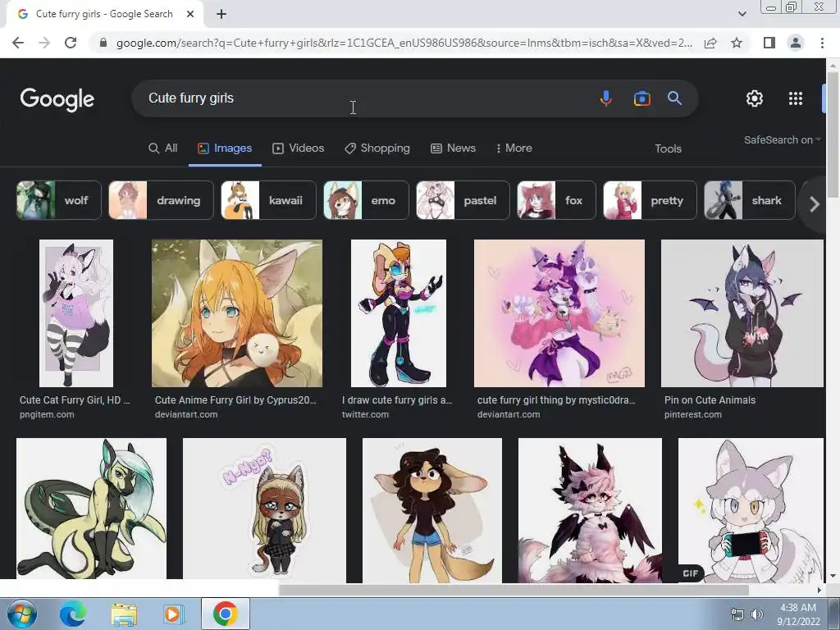
Task: Filter results by pastel chip
Action: click(x=463, y=200)
